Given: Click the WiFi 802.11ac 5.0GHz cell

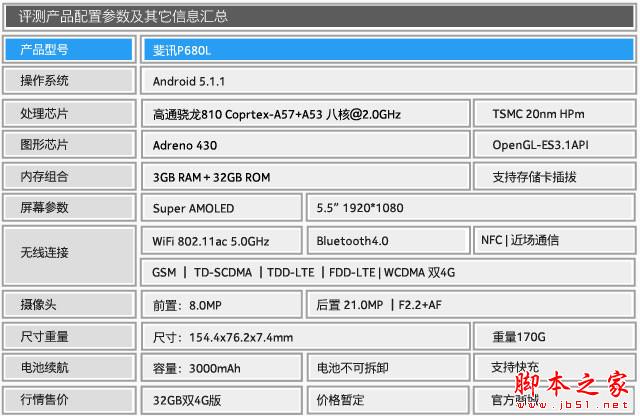Looking at the screenshot, I should point(222,240).
